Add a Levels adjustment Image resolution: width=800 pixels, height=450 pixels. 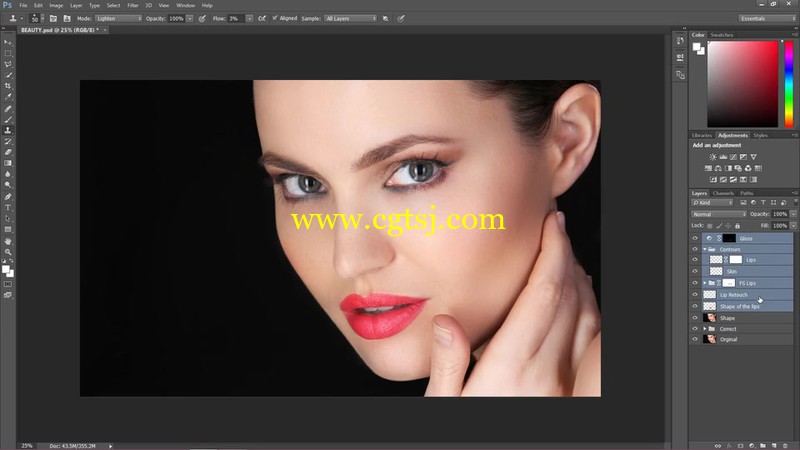point(723,157)
